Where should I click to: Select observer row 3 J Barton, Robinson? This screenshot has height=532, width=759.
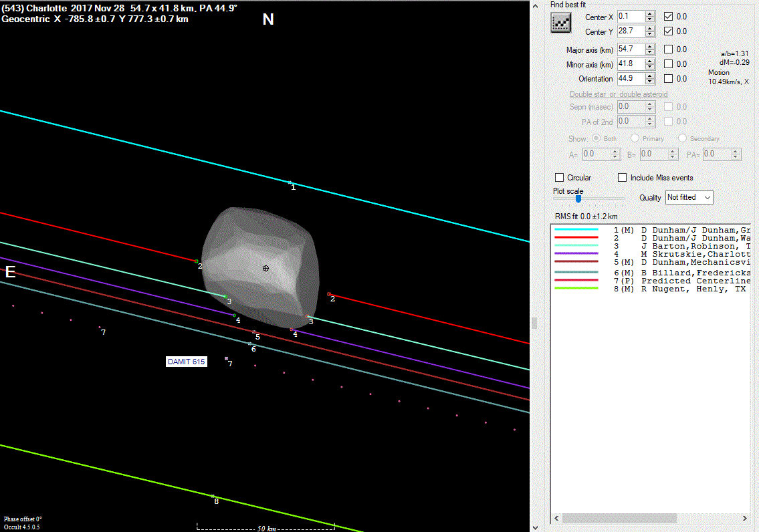click(x=652, y=246)
